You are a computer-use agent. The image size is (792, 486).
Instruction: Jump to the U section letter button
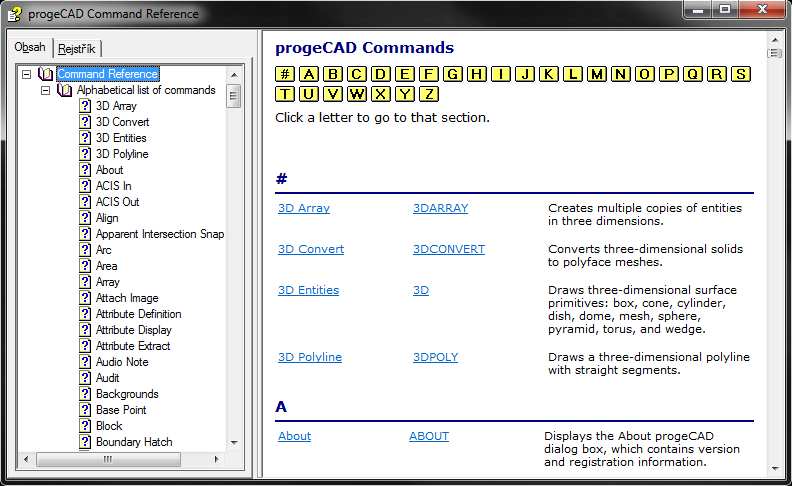coord(309,94)
